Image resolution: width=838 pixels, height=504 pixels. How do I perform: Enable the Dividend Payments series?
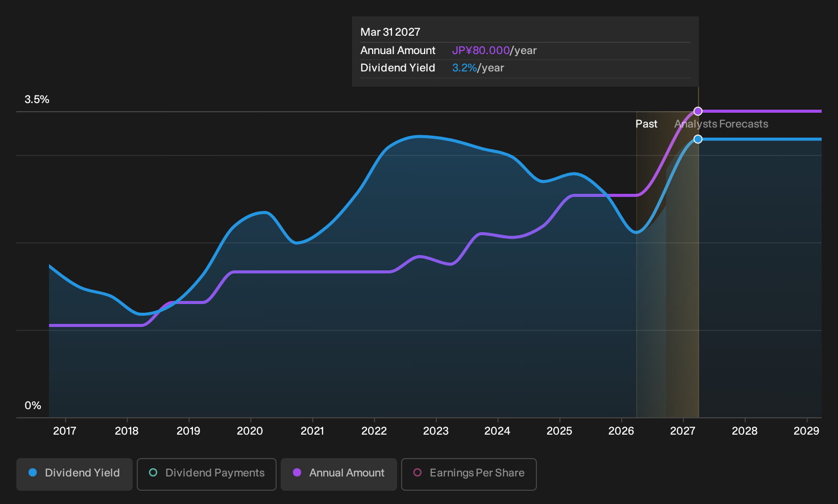click(x=207, y=474)
